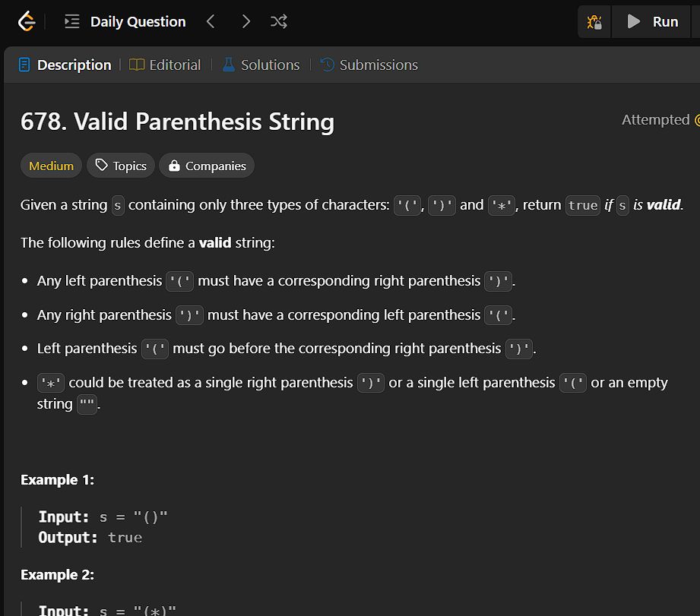Switch to the Description tab
This screenshot has height=616, width=700.
coord(64,65)
